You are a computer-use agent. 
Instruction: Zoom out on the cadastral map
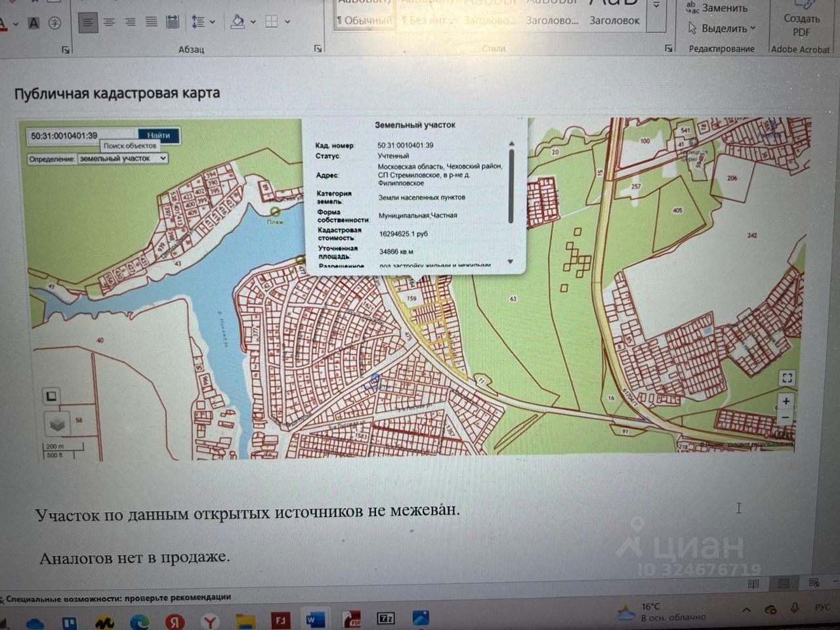pos(786,417)
